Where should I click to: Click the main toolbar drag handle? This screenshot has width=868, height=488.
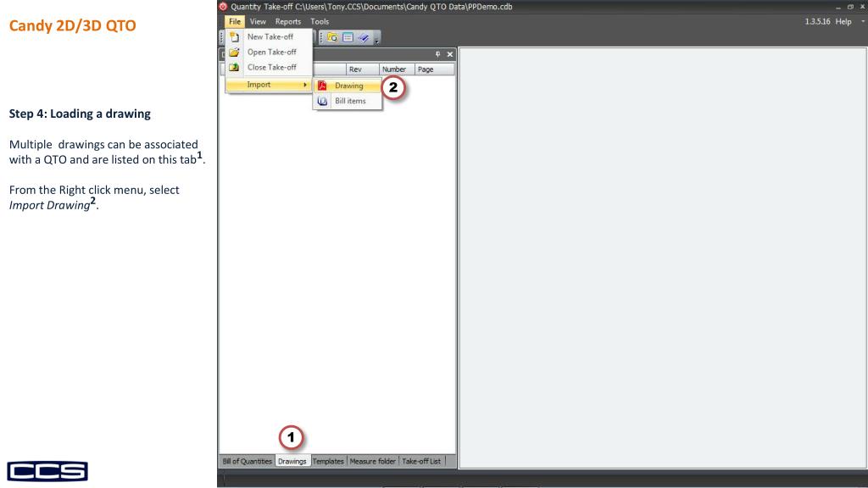222,37
